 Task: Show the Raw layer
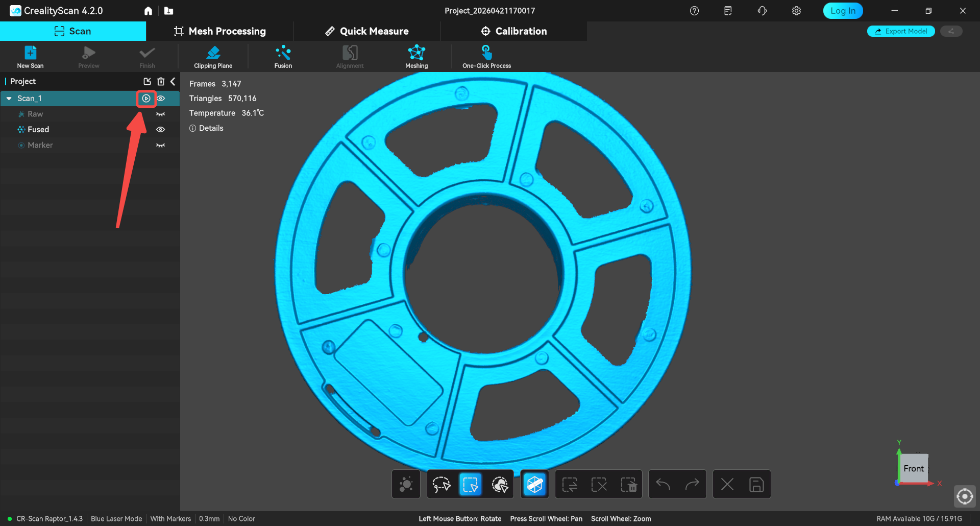[x=160, y=114]
